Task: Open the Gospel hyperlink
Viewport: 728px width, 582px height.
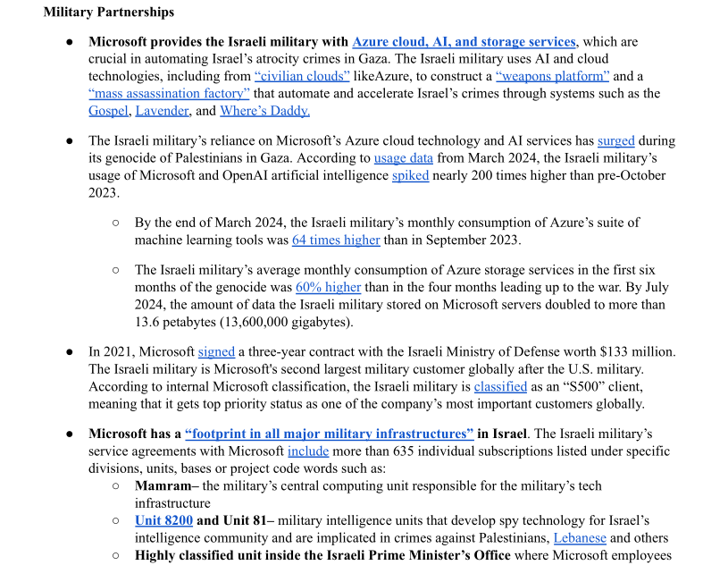Action: (108, 111)
